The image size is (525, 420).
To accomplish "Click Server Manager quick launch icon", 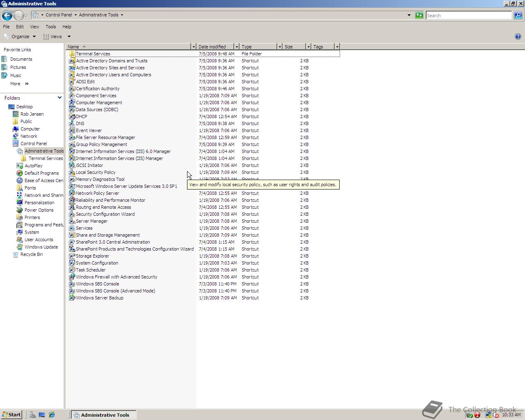I will point(32,415).
